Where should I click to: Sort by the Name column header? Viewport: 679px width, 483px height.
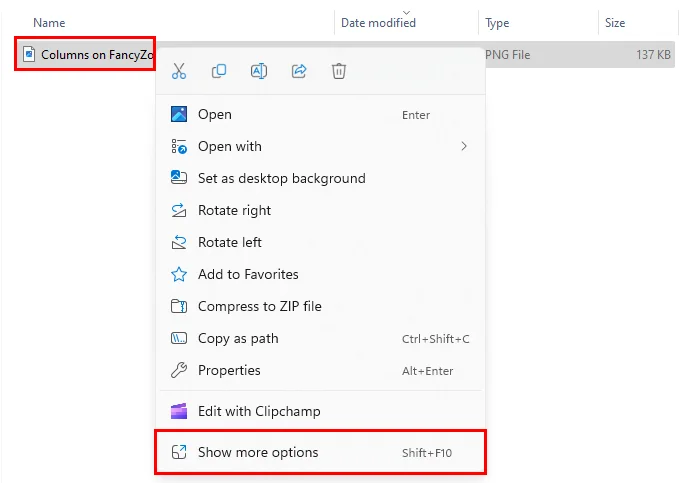(x=49, y=22)
